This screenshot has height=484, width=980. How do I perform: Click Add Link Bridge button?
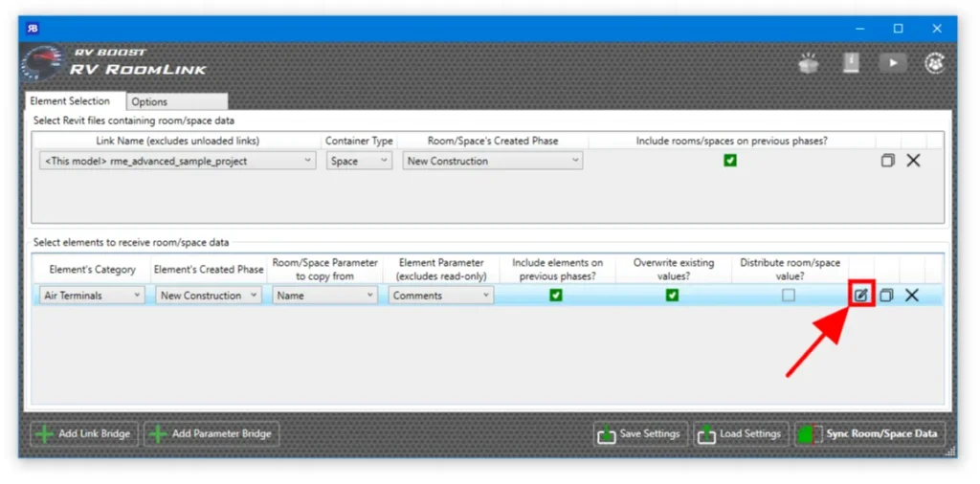click(84, 433)
